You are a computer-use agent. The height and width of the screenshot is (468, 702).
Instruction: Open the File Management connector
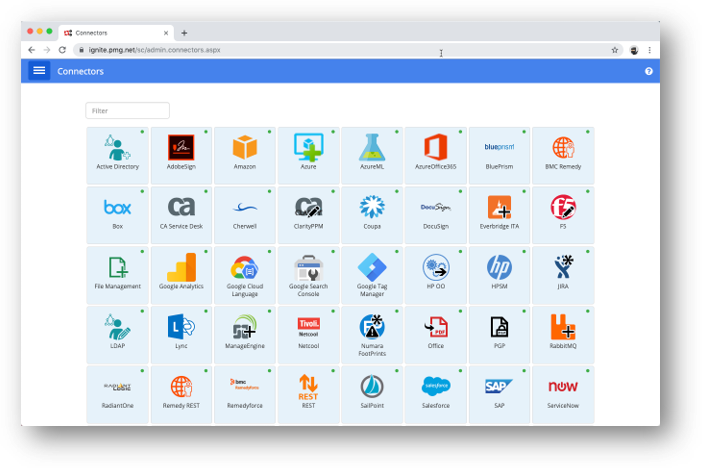click(x=118, y=275)
